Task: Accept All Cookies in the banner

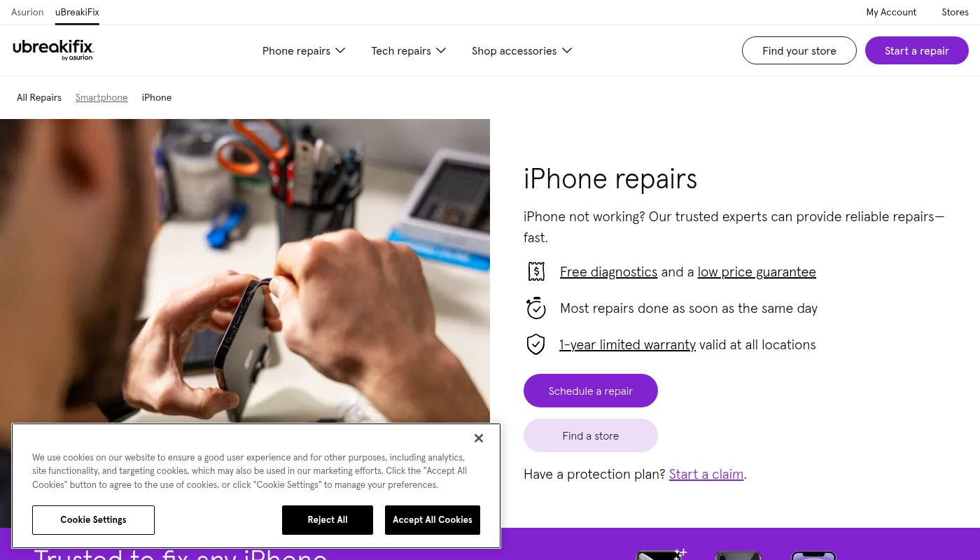Action: coord(433,520)
